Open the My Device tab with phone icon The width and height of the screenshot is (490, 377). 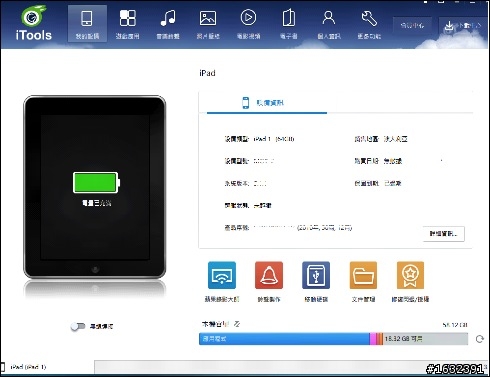tap(87, 24)
